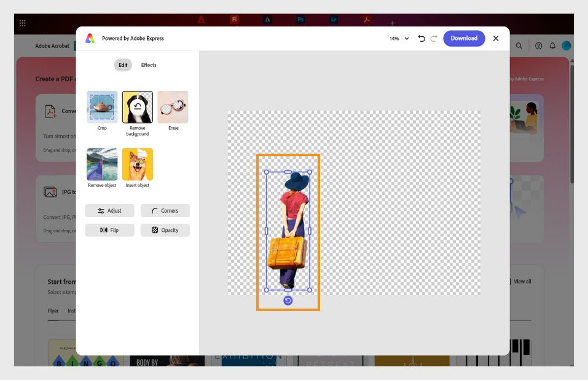Select the Edit tab
The image size is (588, 380).
tap(123, 65)
